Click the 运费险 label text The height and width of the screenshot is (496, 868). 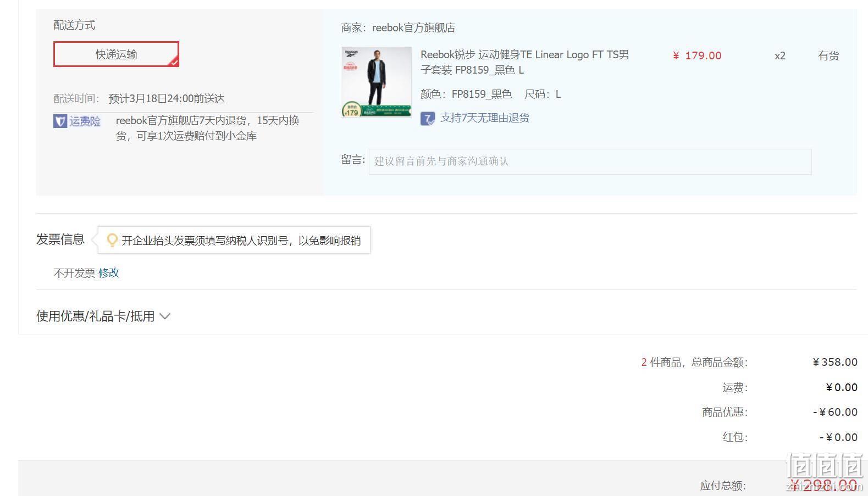(x=85, y=121)
